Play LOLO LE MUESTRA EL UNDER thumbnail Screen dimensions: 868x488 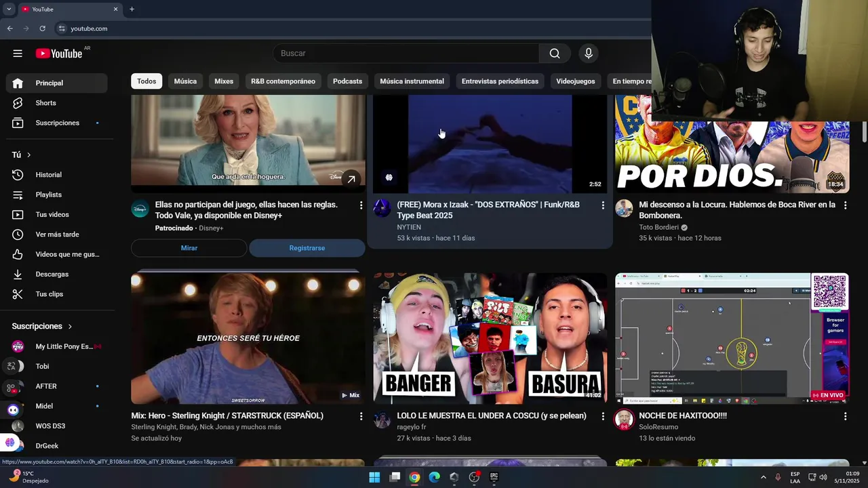490,338
